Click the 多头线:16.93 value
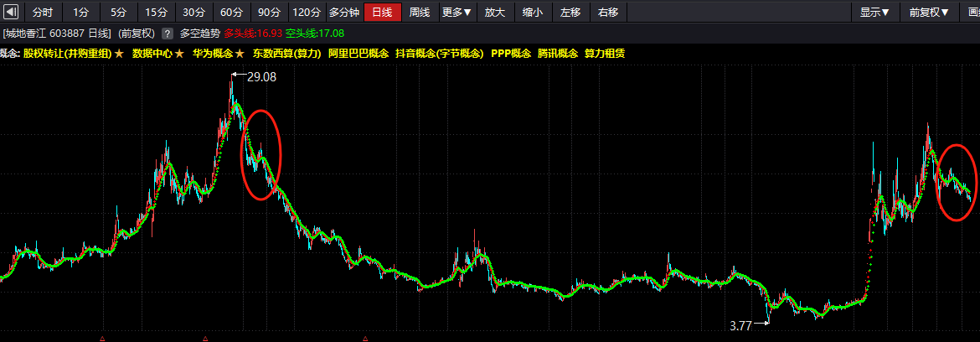980x342 pixels. [253, 34]
